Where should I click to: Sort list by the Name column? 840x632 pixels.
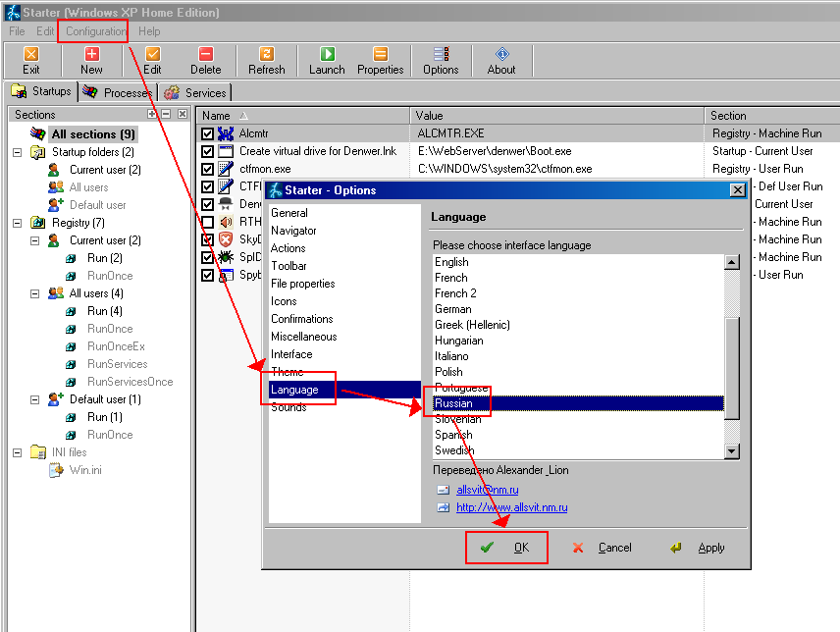(302, 115)
